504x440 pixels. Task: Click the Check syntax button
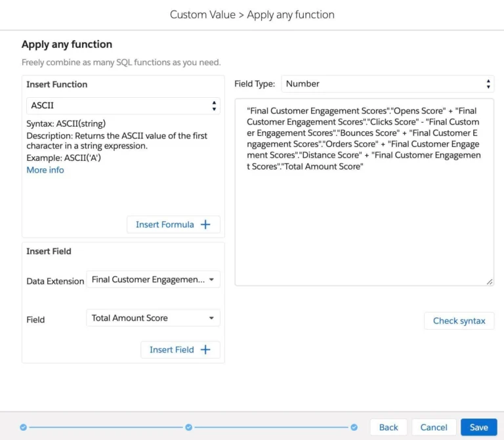tap(459, 321)
